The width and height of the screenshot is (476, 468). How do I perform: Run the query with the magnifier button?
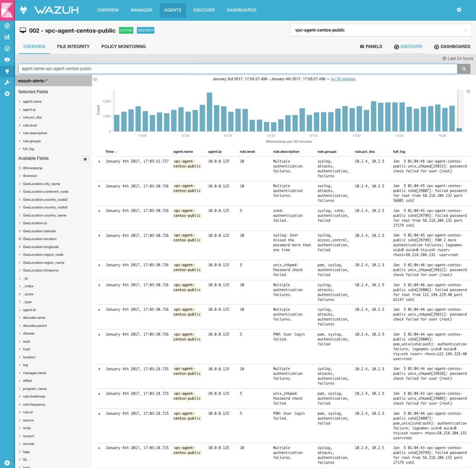[x=464, y=69]
